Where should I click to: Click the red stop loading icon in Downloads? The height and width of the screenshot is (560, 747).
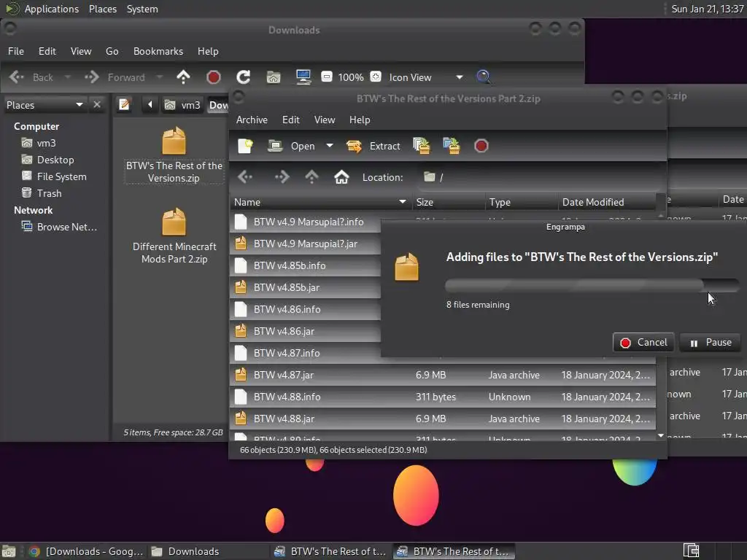tap(214, 77)
